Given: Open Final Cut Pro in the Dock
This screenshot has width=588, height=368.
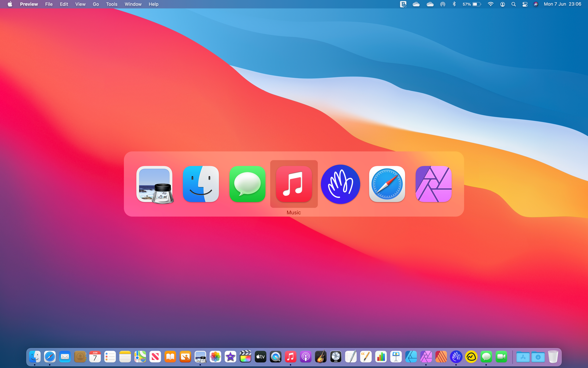Looking at the screenshot, I should pyautogui.click(x=245, y=357).
